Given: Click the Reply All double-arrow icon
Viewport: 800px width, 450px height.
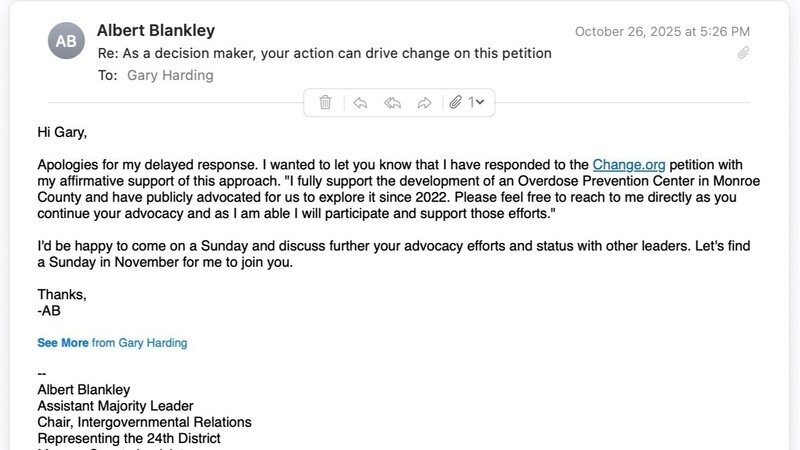Looking at the screenshot, I should pos(392,102).
